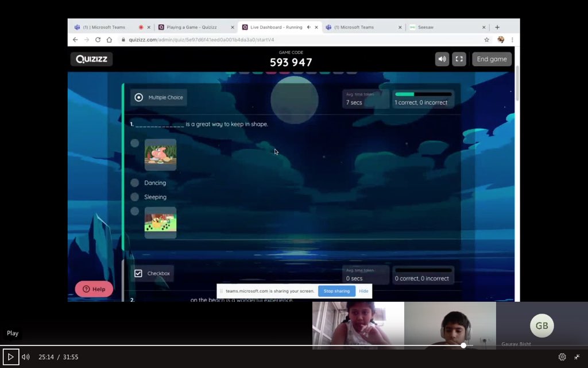Mute the video player volume
This screenshot has height=368, width=588.
tap(25, 356)
